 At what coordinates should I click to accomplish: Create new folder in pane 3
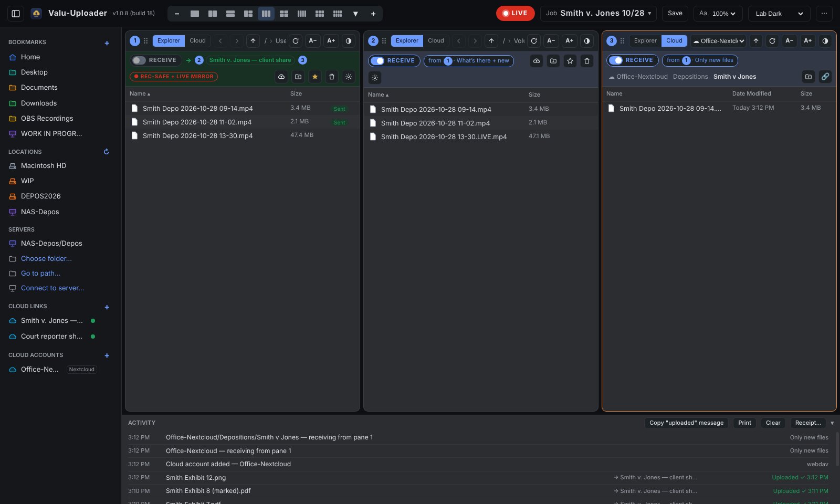808,77
